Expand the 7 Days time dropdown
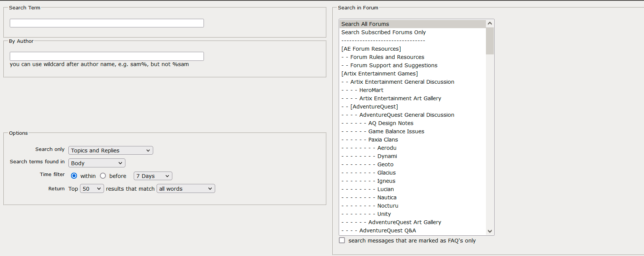Image resolution: width=644 pixels, height=256 pixels. click(x=153, y=176)
